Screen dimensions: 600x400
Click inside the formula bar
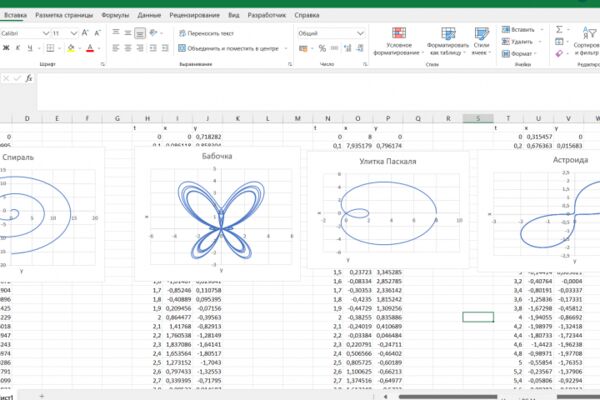click(x=318, y=91)
